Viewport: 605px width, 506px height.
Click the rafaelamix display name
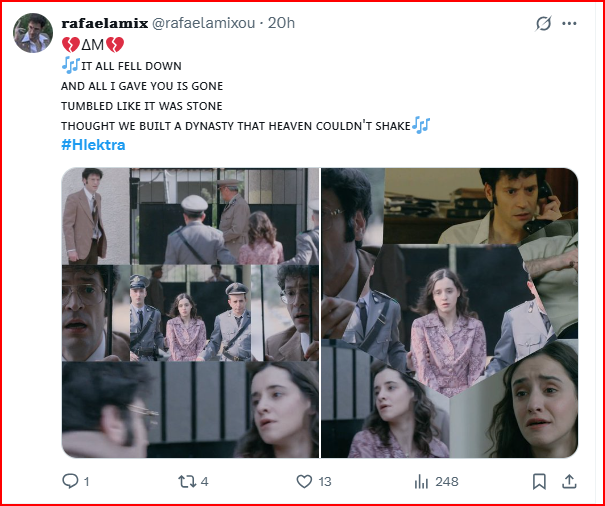(105, 23)
